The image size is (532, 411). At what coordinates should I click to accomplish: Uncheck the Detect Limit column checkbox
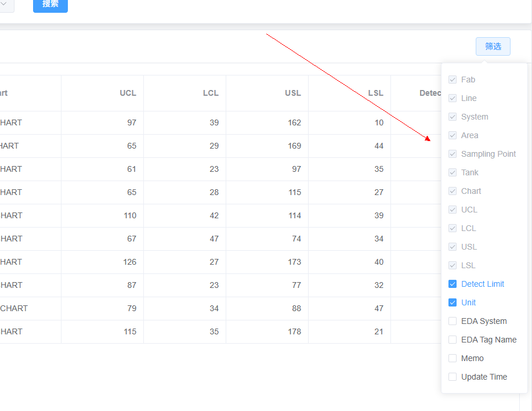453,284
